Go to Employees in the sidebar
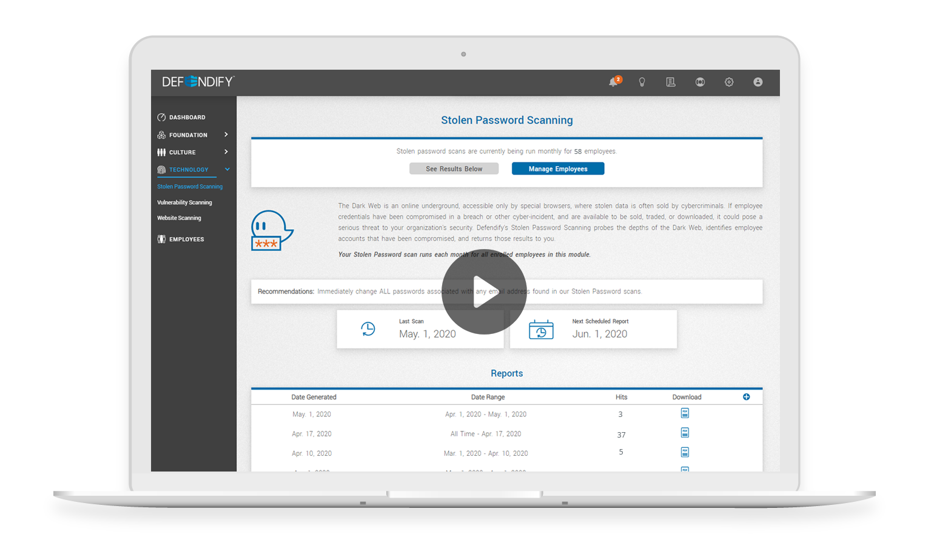The height and width of the screenshot is (560, 934). point(186,239)
